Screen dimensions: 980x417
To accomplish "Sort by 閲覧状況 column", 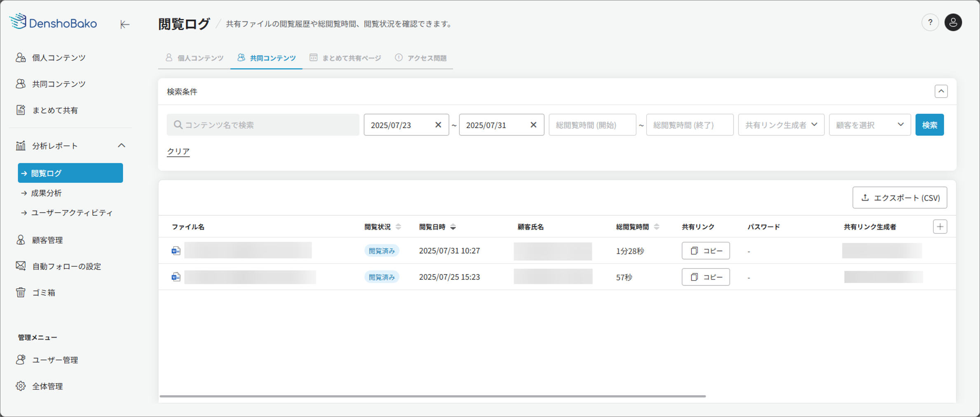I will 398,227.
